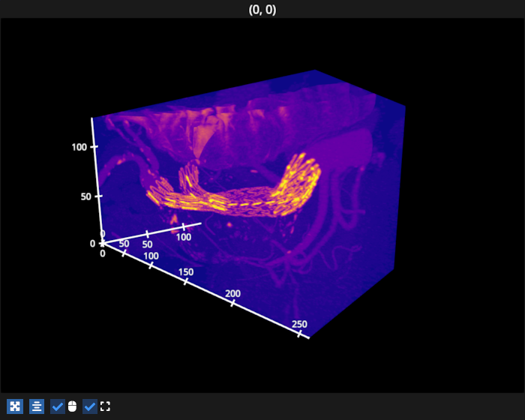
Task: Toggle the checkbox beside the mouse icon
Action: pos(58,406)
